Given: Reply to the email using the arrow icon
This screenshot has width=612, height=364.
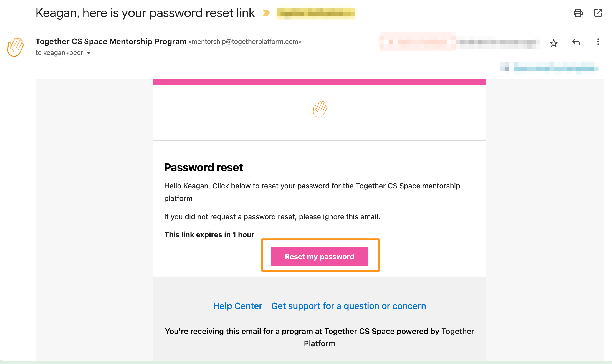Looking at the screenshot, I should click(x=576, y=42).
